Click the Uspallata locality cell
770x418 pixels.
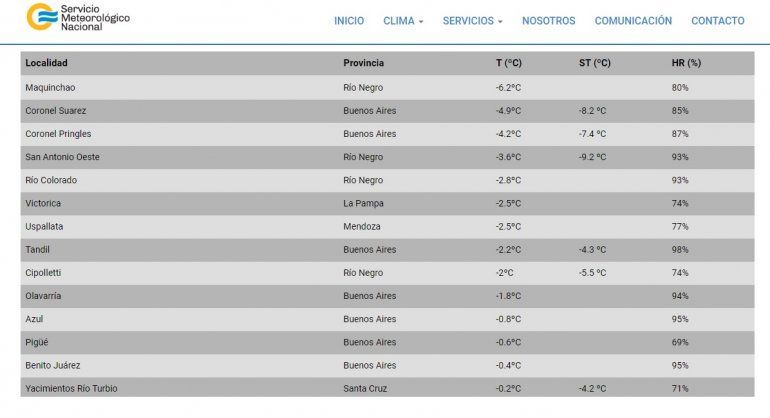tap(44, 226)
